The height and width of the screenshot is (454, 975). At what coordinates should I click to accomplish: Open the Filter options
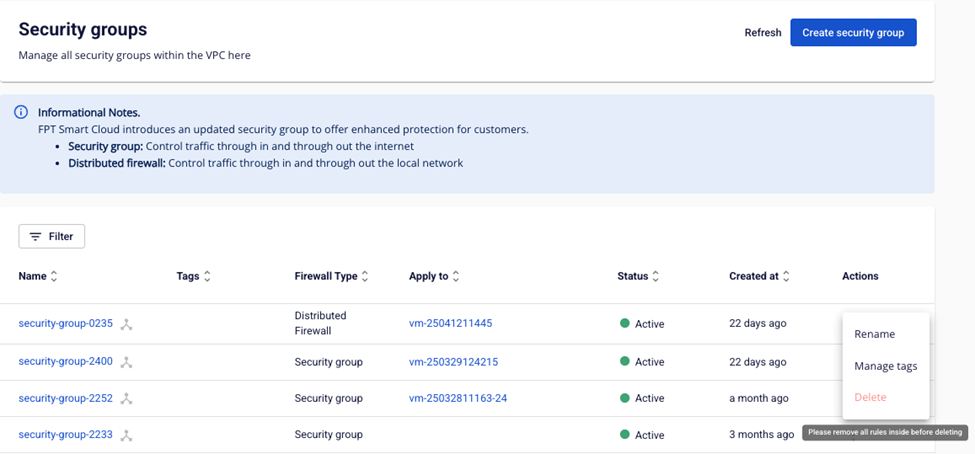point(52,236)
